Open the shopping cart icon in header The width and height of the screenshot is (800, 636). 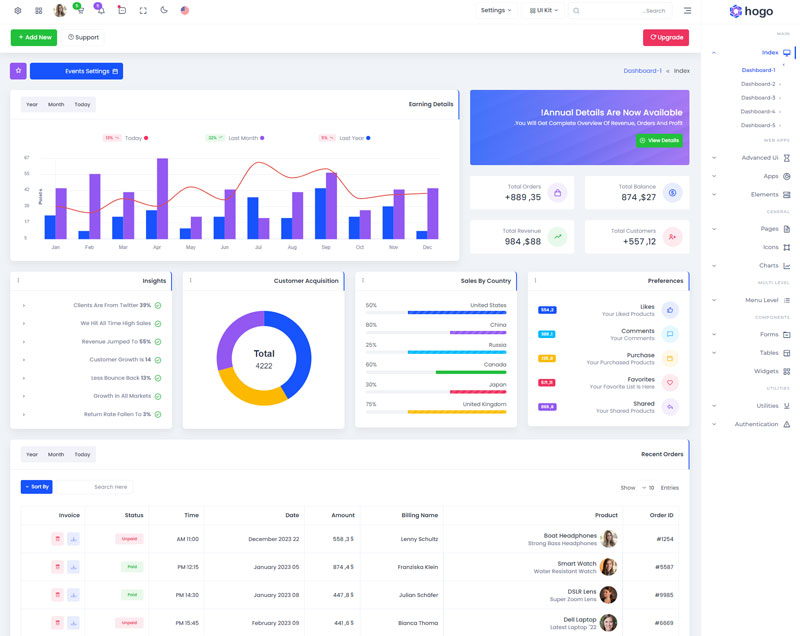79,11
